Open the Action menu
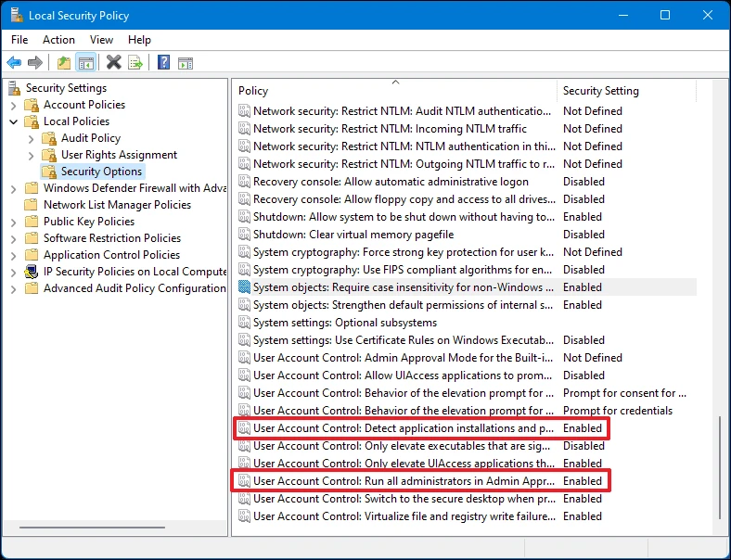The height and width of the screenshot is (560, 731). coord(58,40)
